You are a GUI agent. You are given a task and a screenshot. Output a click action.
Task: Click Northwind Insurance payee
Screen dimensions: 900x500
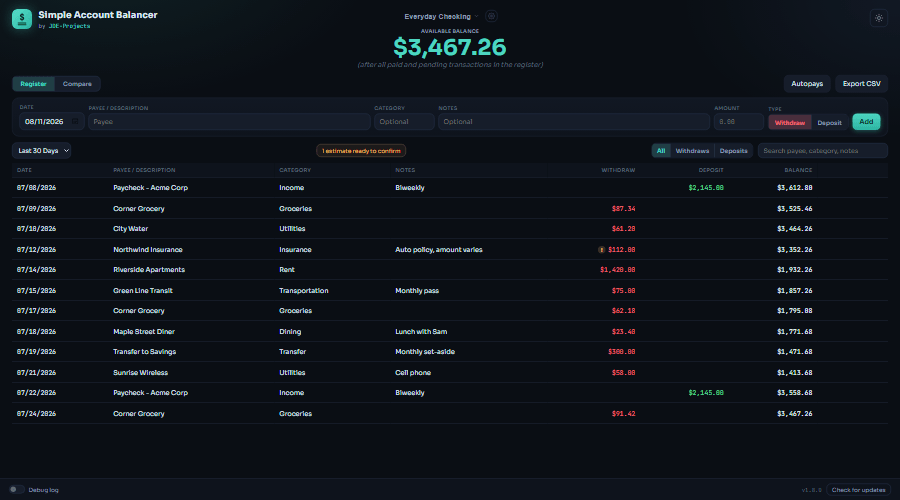pyautogui.click(x=148, y=250)
